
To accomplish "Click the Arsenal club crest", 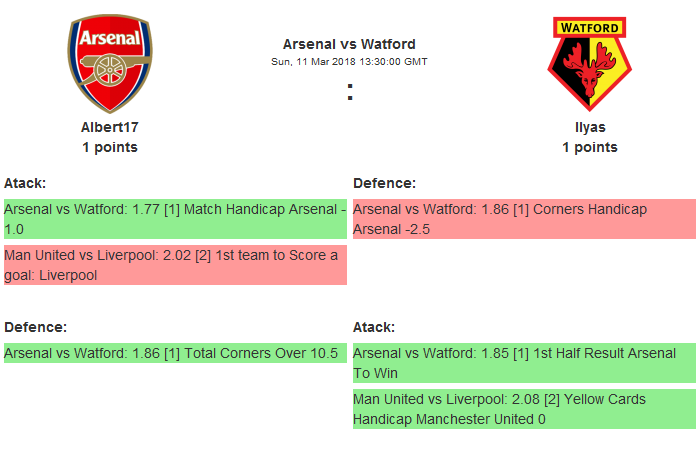I will [110, 64].
